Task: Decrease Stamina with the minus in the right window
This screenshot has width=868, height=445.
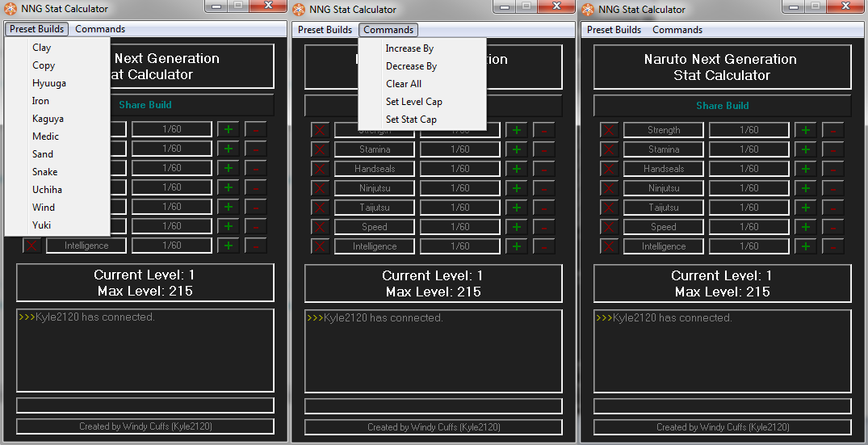Action: point(833,149)
